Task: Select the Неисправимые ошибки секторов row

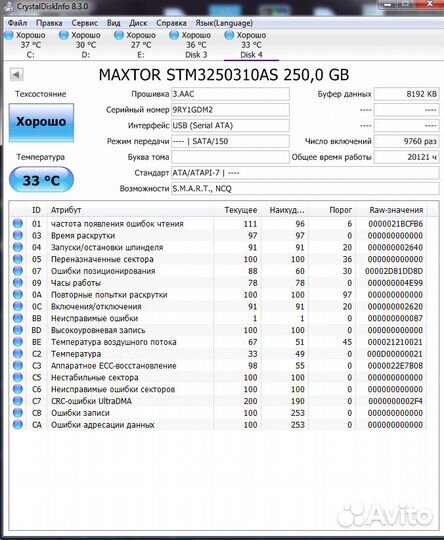Action: pyautogui.click(x=219, y=389)
